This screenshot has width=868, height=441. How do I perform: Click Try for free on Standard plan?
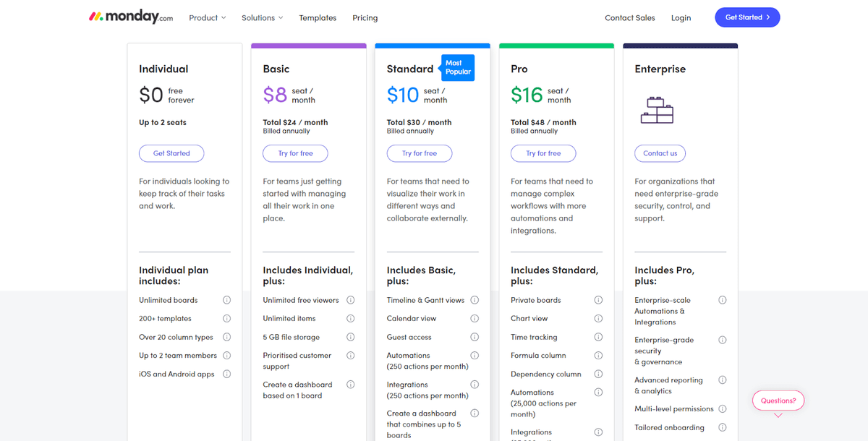[420, 153]
